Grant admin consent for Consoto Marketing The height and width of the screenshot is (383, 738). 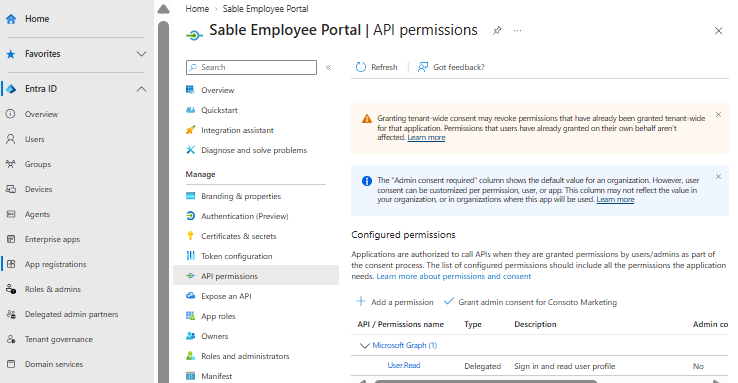tap(530, 302)
